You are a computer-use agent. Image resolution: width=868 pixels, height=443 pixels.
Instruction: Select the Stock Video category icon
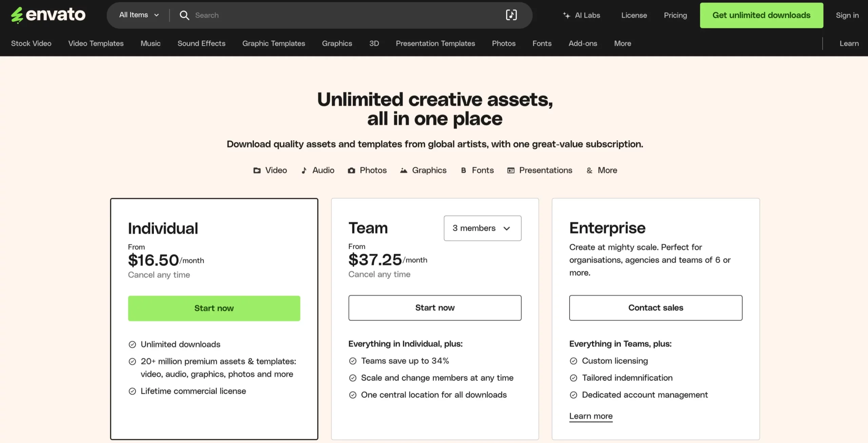[31, 43]
